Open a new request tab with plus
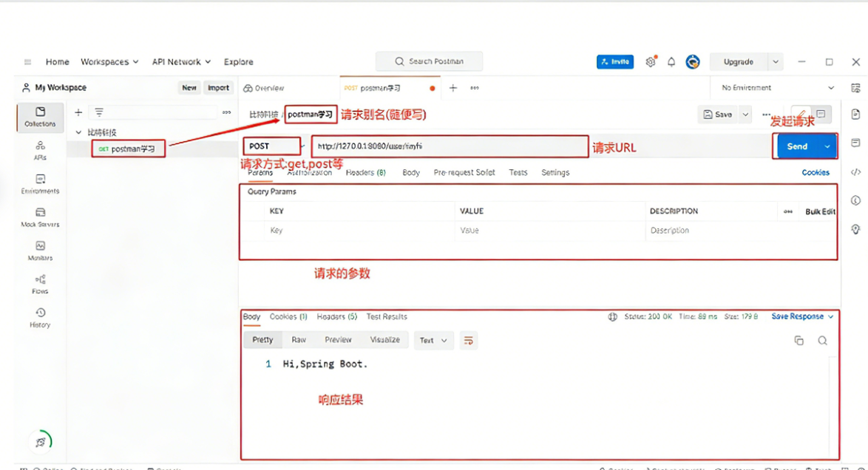Screen dimensions: 868x470 pos(452,88)
